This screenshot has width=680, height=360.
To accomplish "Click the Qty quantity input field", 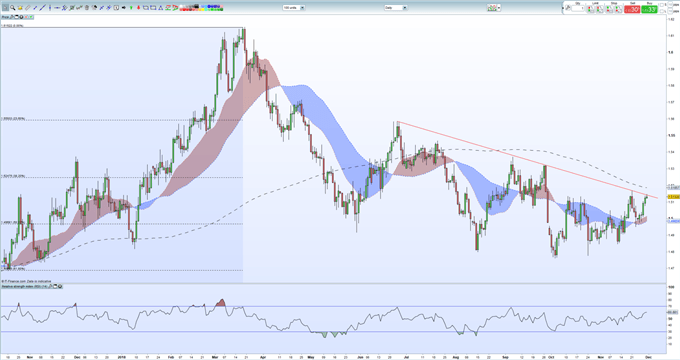I will pyautogui.click(x=578, y=8).
